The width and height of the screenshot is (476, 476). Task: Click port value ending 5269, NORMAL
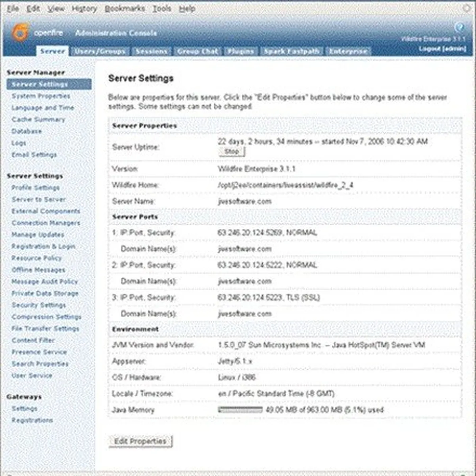(x=267, y=232)
